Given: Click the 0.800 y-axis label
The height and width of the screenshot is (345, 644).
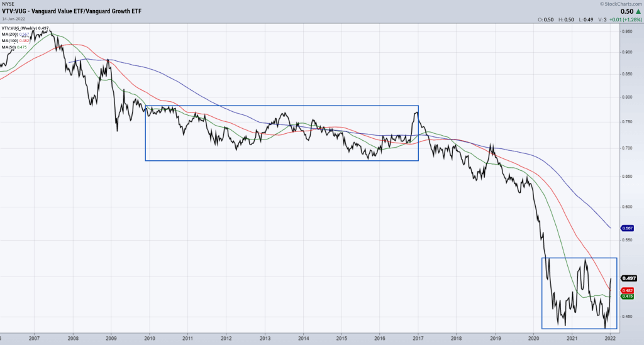Looking at the screenshot, I should (627, 97).
